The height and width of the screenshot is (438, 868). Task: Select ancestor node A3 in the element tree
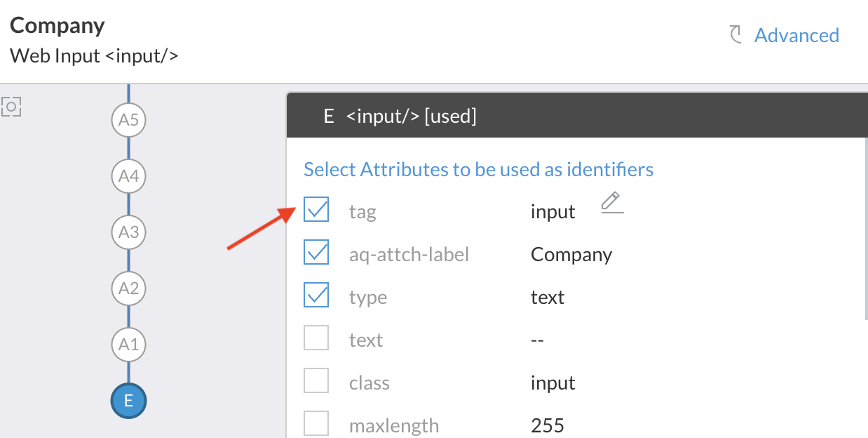(128, 232)
